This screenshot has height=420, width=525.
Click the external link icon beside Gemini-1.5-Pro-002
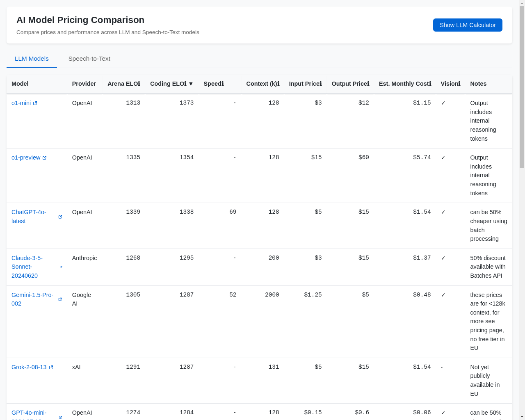point(60,299)
